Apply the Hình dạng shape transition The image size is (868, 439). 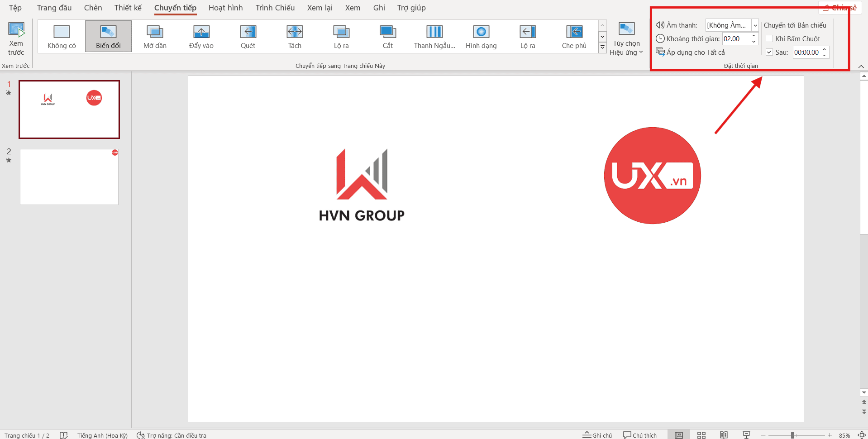(x=481, y=36)
